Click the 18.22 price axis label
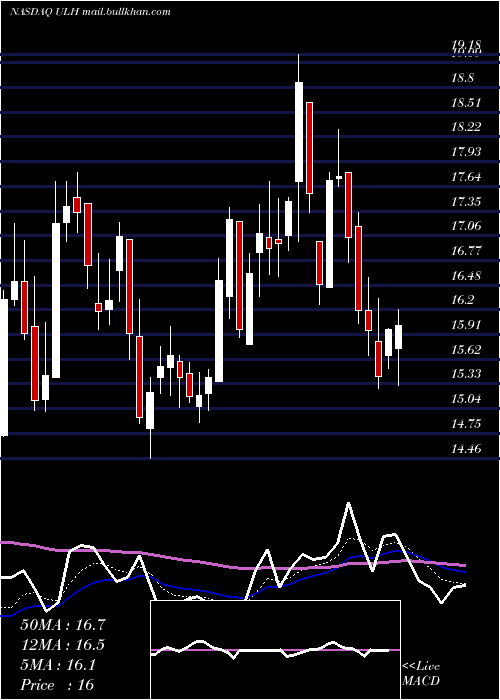 point(466,127)
